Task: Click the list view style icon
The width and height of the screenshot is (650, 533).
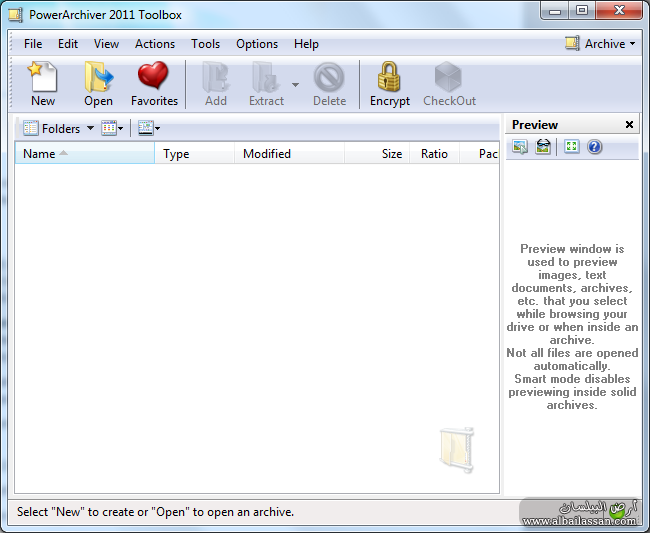Action: [109, 128]
